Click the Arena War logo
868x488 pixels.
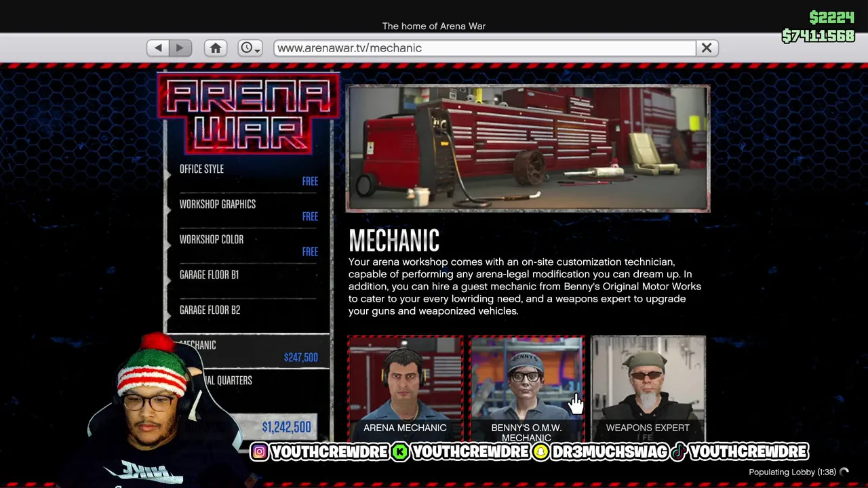(x=248, y=113)
